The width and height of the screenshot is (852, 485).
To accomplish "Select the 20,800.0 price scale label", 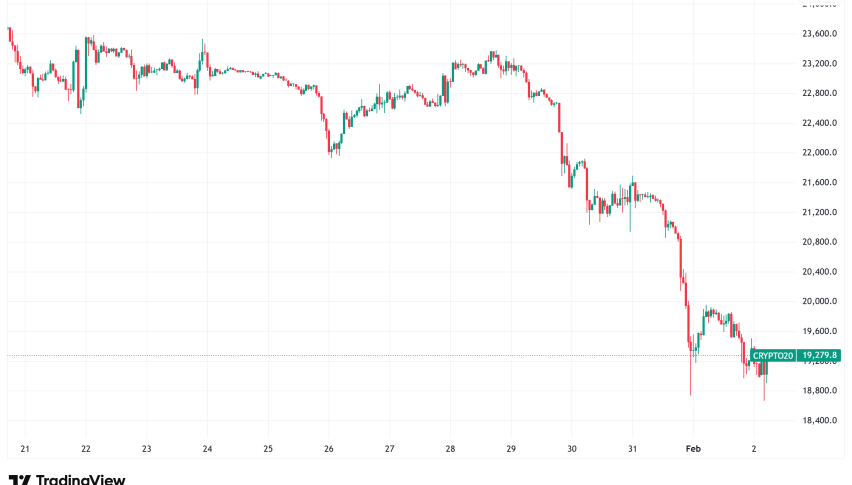I will [819, 242].
